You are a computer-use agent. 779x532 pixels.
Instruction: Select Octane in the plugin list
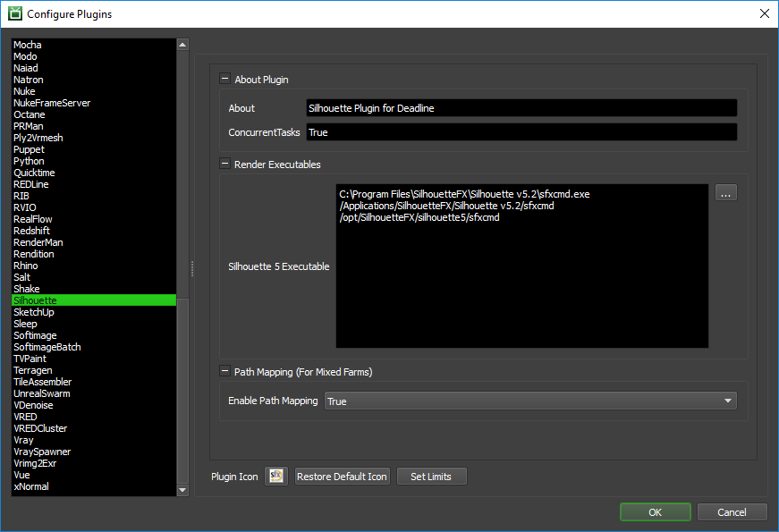(x=94, y=114)
